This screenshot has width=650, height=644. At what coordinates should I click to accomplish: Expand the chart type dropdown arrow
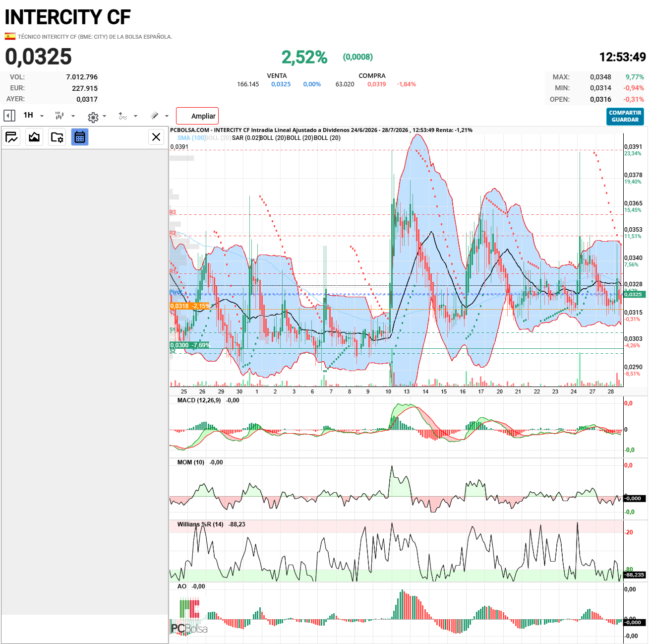[73, 116]
